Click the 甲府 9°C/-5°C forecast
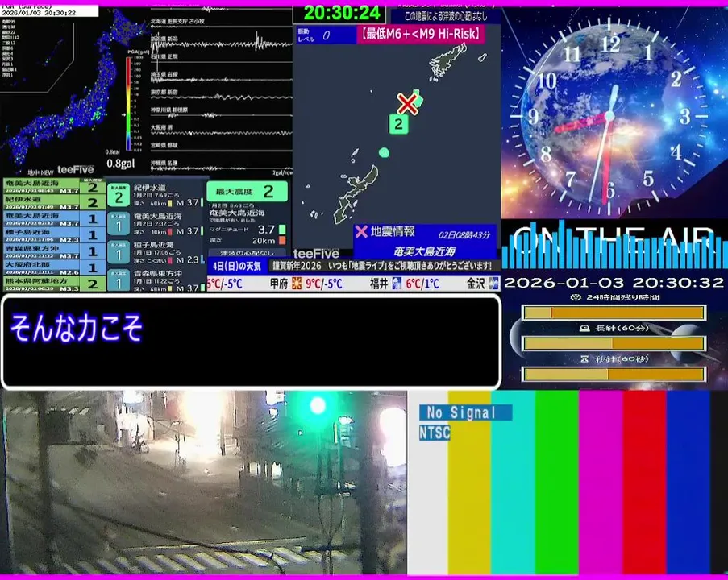Viewport: 728px width, 580px height. tap(306, 284)
